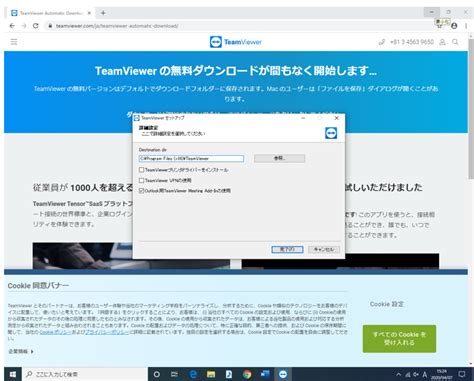Click the phone icon in site header
The width and height of the screenshot is (474, 381).
coord(382,42)
